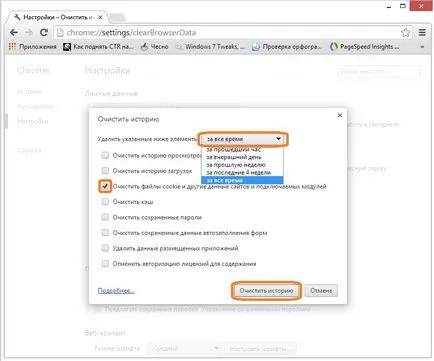Close the Настройки tab
Image resolution: width=434 pixels, height=361 pixels.
pyautogui.click(x=100, y=17)
